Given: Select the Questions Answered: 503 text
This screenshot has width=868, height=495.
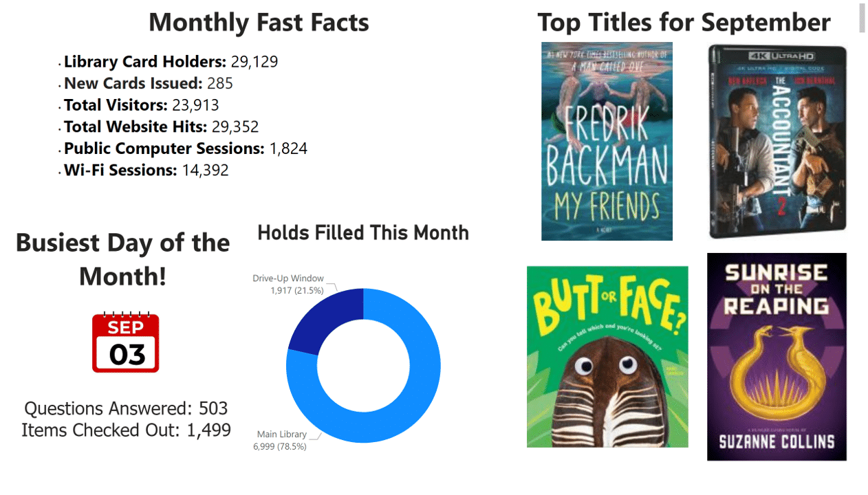Looking at the screenshot, I should [126, 408].
